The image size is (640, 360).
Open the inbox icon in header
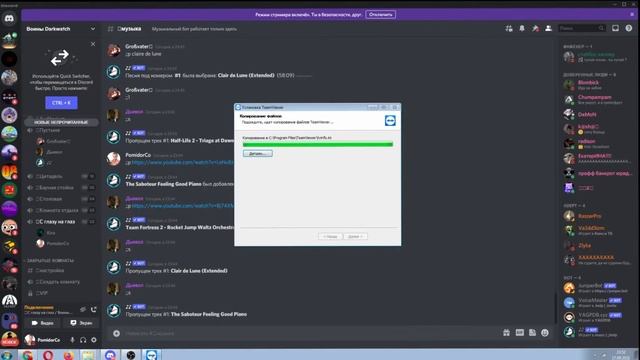(x=615, y=28)
